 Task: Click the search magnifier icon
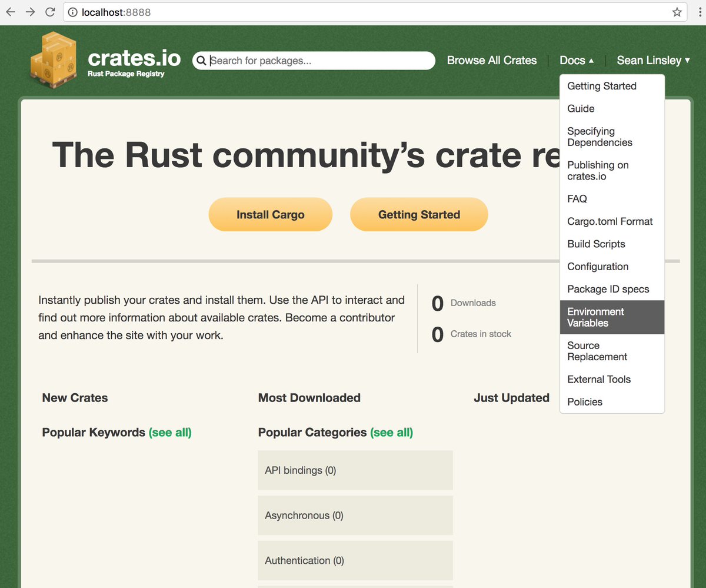(201, 61)
